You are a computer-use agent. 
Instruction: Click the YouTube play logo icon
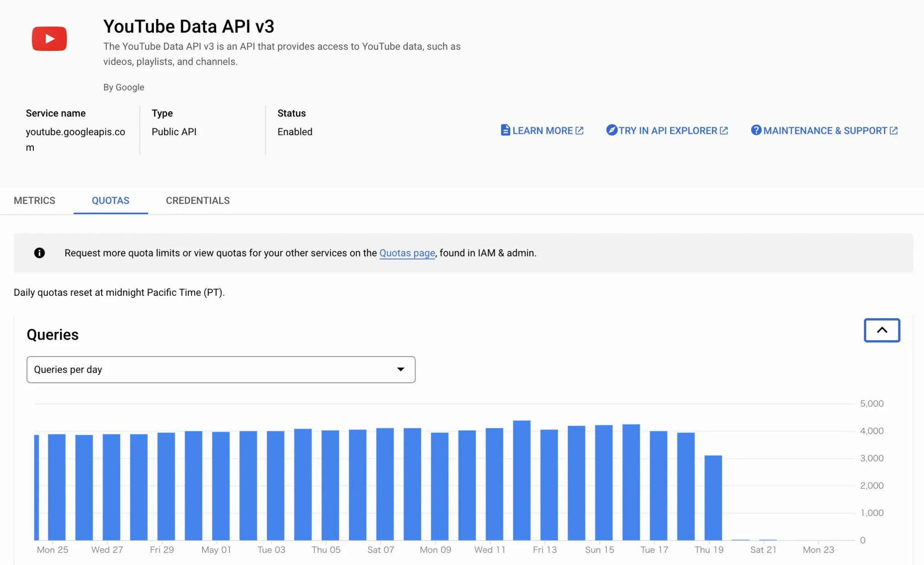49,39
